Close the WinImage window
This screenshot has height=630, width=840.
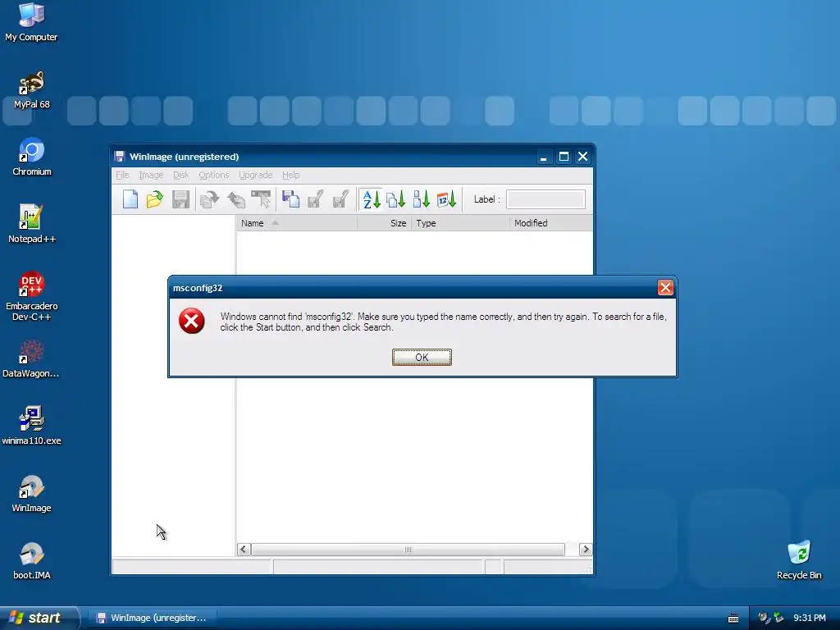click(583, 157)
